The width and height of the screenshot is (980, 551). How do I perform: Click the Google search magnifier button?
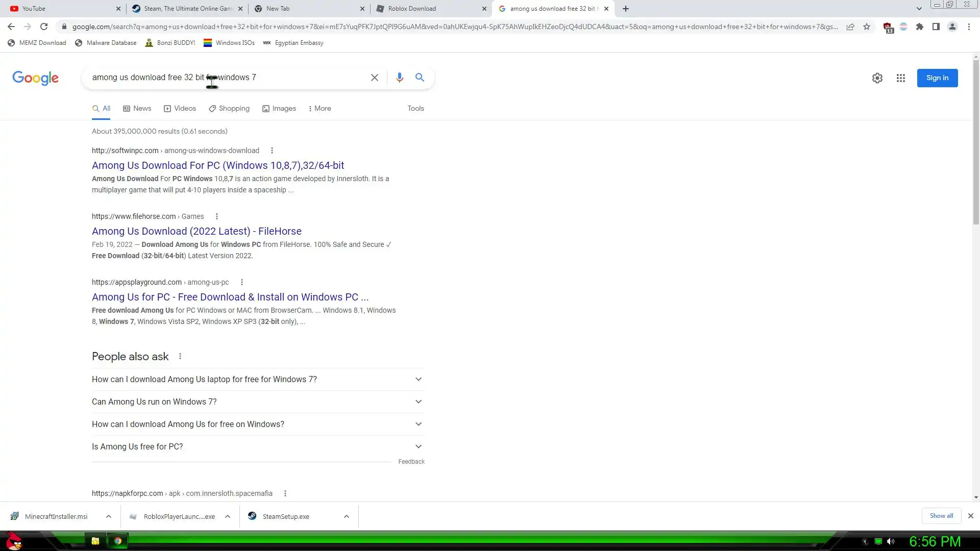[420, 78]
